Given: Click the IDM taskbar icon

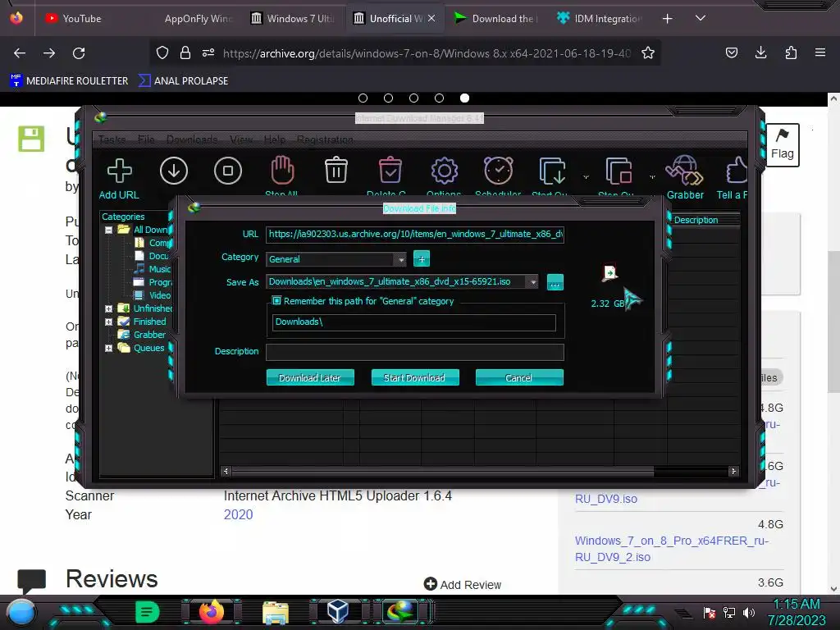Looking at the screenshot, I should 400,612.
